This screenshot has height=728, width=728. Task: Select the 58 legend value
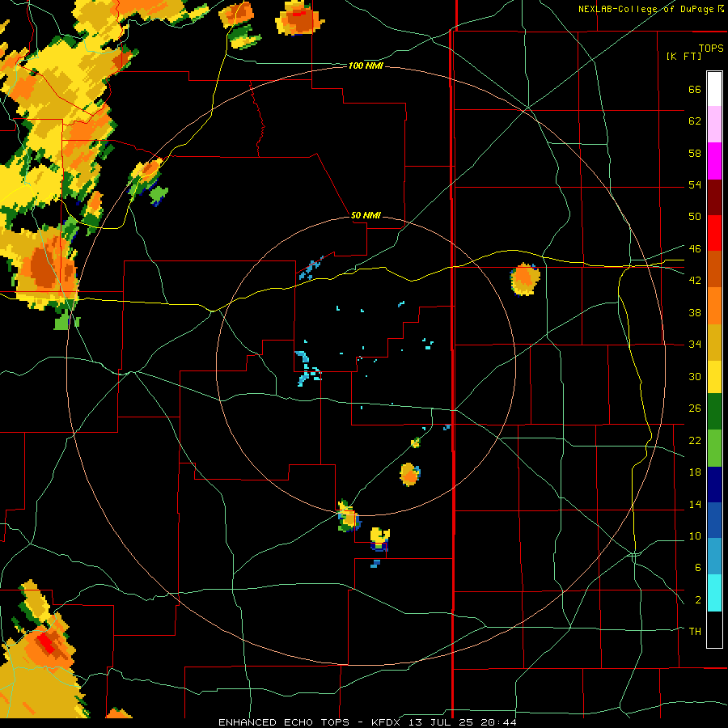pyautogui.click(x=695, y=153)
